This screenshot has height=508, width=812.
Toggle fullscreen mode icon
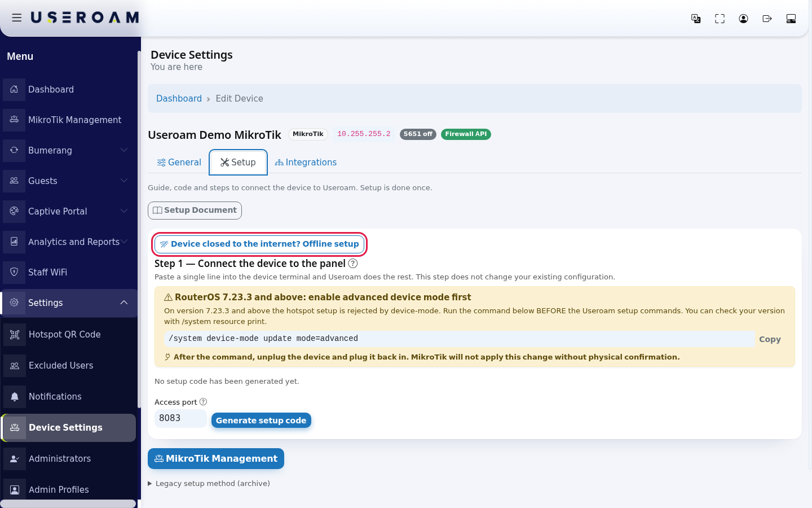point(720,19)
